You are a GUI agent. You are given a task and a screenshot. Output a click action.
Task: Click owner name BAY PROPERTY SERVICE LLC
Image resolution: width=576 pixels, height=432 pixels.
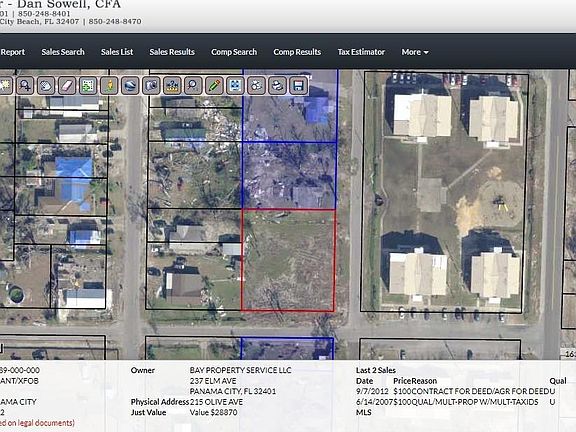(x=241, y=370)
